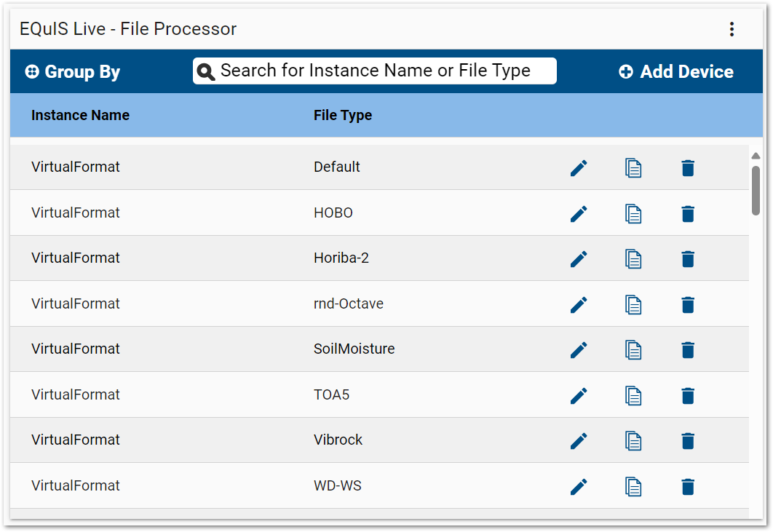The width and height of the screenshot is (773, 532).
Task: Delete the Vibrock file type
Action: point(688,440)
